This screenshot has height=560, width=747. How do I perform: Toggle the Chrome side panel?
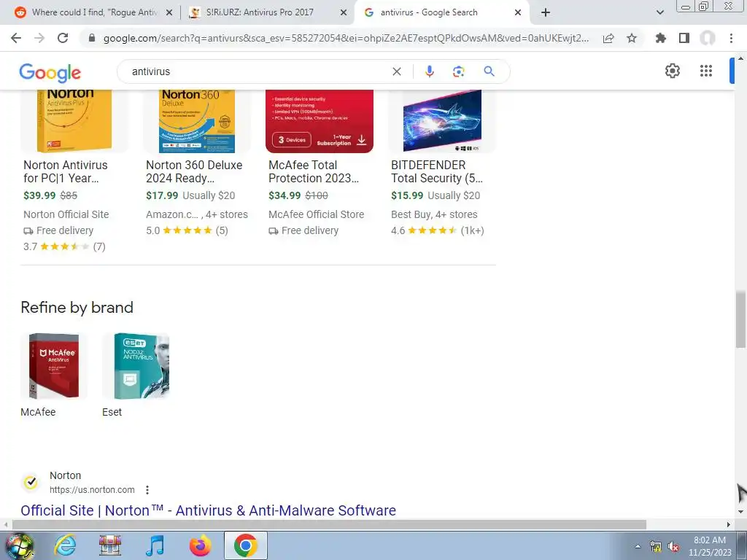[684, 38]
